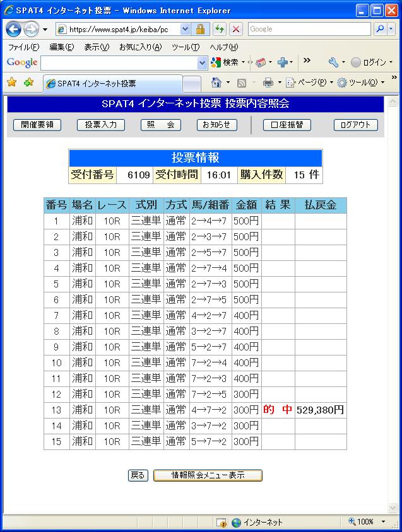This screenshot has height=532, width=402.
Task: Focus the Google search box at top right
Action: click(309, 29)
